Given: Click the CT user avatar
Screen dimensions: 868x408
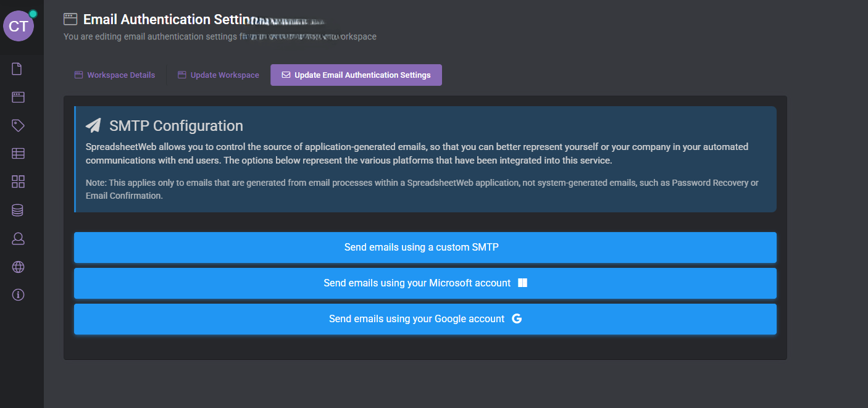Looking at the screenshot, I should tap(19, 26).
